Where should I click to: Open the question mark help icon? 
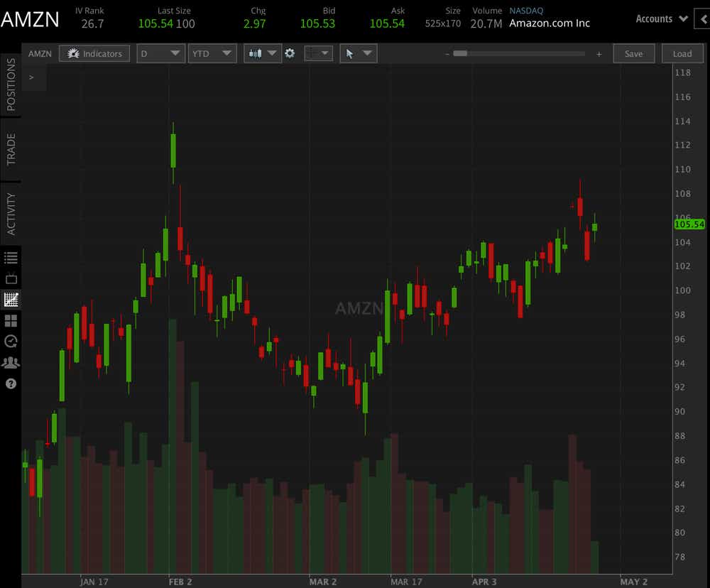pyautogui.click(x=11, y=383)
